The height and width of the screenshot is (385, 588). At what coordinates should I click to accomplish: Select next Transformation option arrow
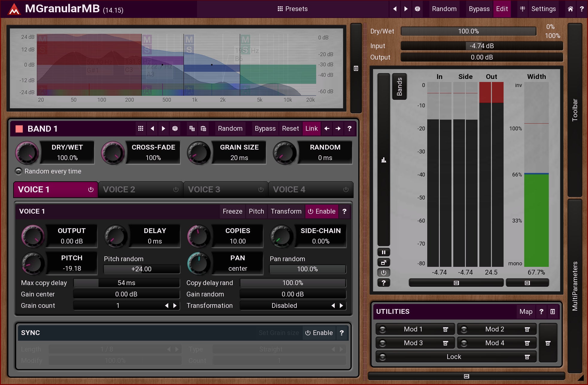coord(341,306)
